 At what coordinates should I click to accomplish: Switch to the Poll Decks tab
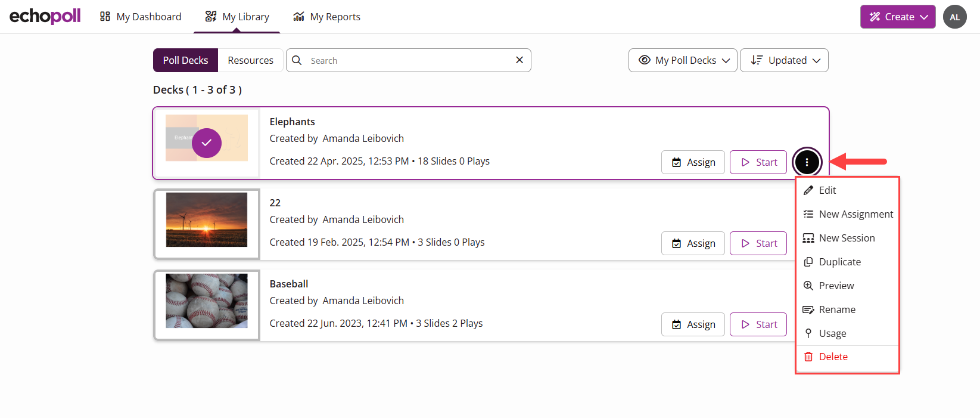point(185,60)
